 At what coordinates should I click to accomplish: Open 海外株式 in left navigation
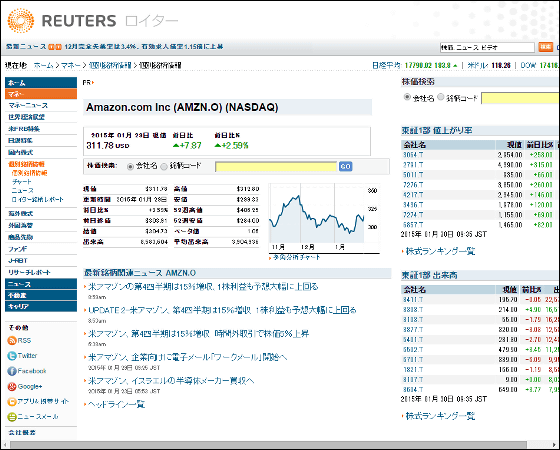coord(21,214)
